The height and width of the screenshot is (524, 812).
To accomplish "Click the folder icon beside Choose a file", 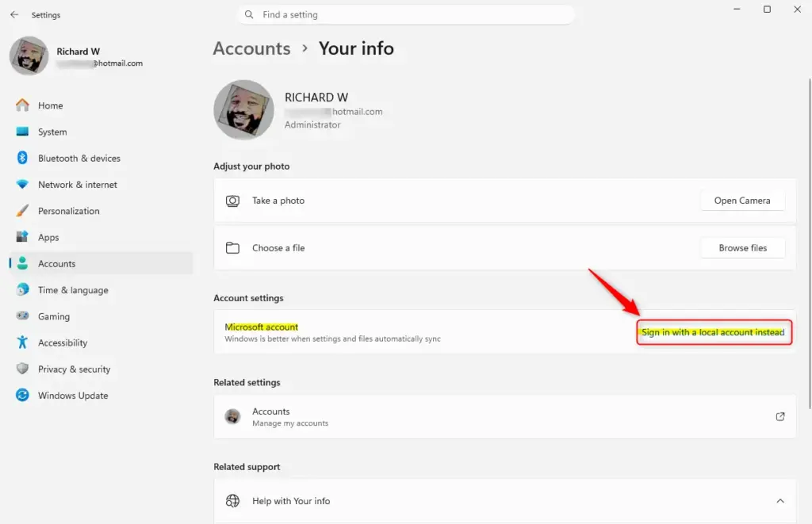I will [232, 248].
